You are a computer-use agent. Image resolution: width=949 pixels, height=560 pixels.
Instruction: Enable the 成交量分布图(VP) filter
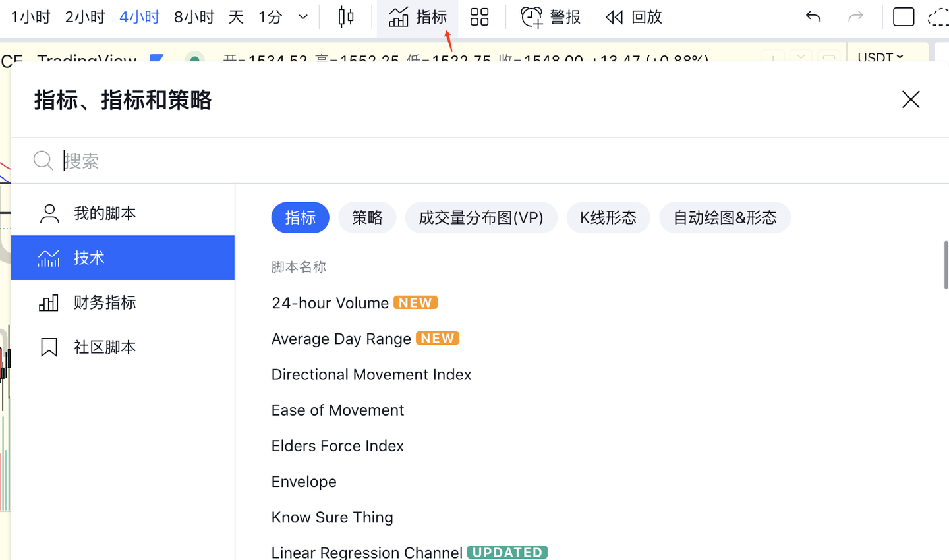tap(481, 217)
